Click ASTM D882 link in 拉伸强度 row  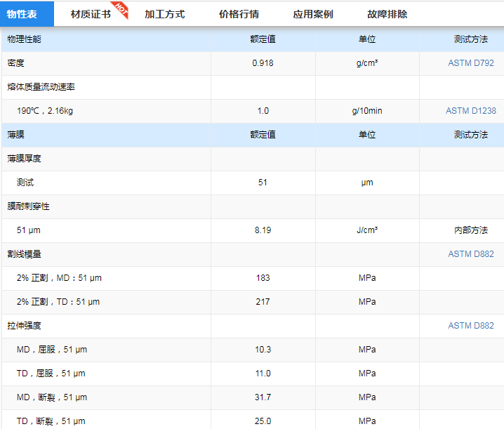tap(470, 326)
